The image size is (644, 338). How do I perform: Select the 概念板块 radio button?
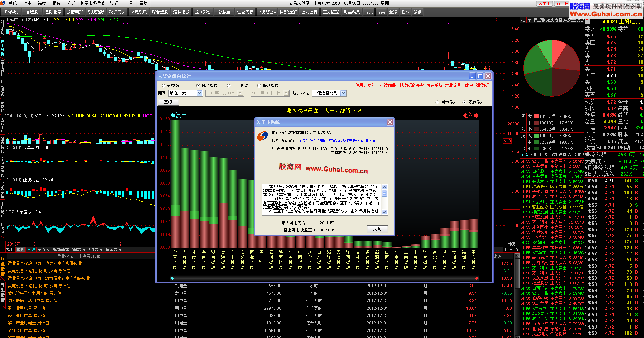[x=259, y=86]
